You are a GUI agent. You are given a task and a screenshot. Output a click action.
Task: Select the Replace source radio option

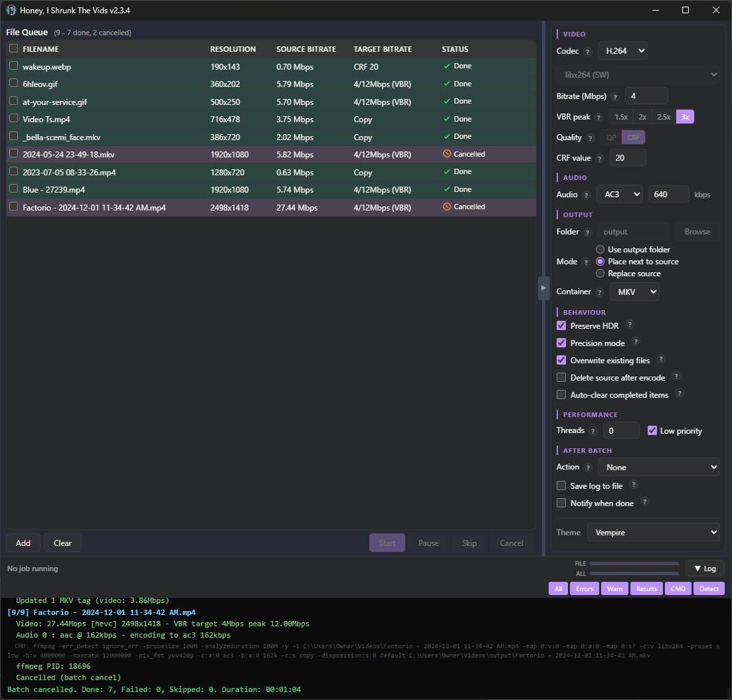(x=600, y=274)
